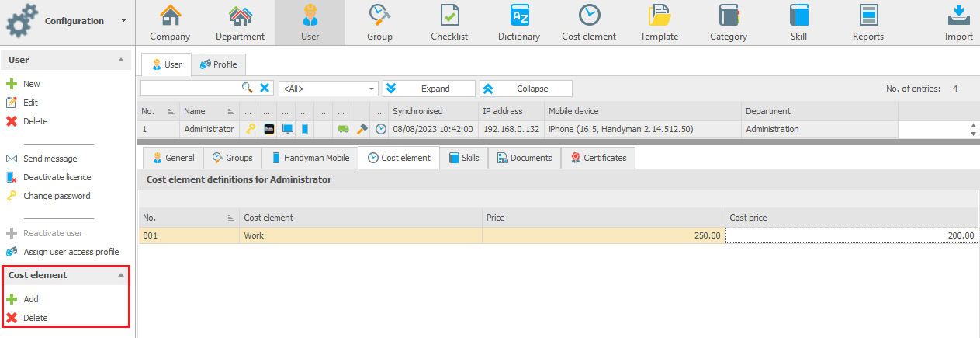Screen dimensions: 980x338
Task: Clear the search with blue X
Action: coord(265,88)
